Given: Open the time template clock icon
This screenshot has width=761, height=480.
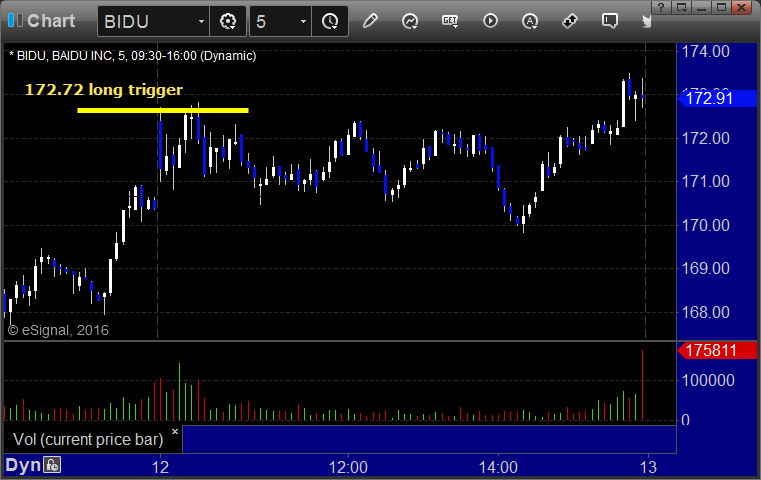Looking at the screenshot, I should (330, 21).
